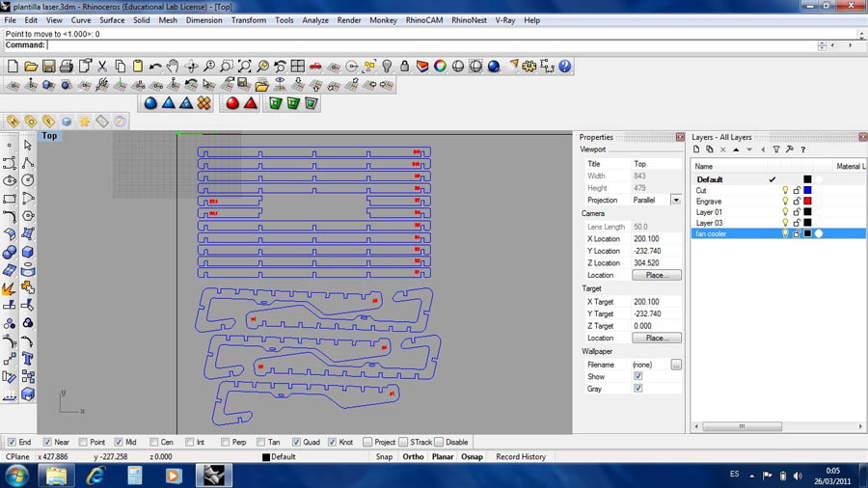Toggle Osnap in the status bar
868x488 pixels.
click(x=472, y=457)
